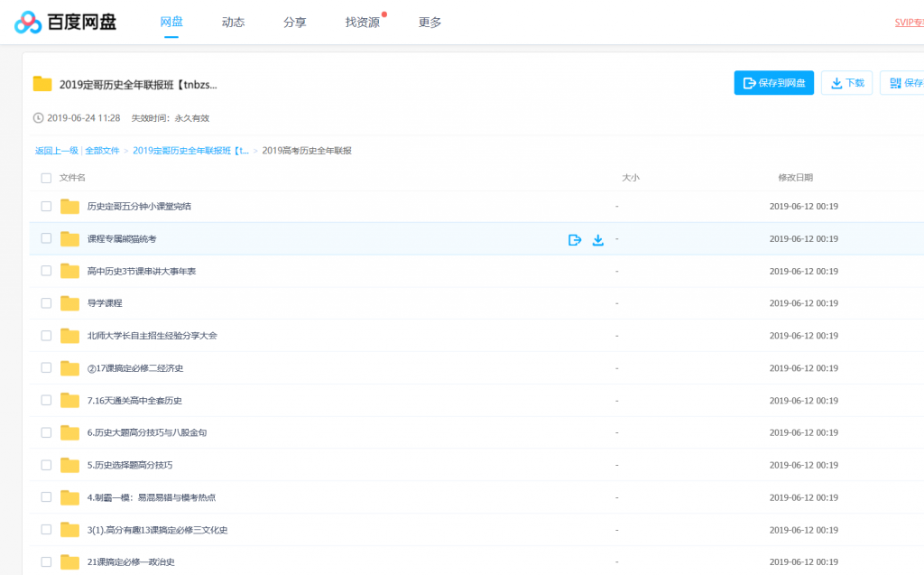This screenshot has width=924, height=575.
Task: Click the 保存到网盘 button
Action: tap(774, 83)
